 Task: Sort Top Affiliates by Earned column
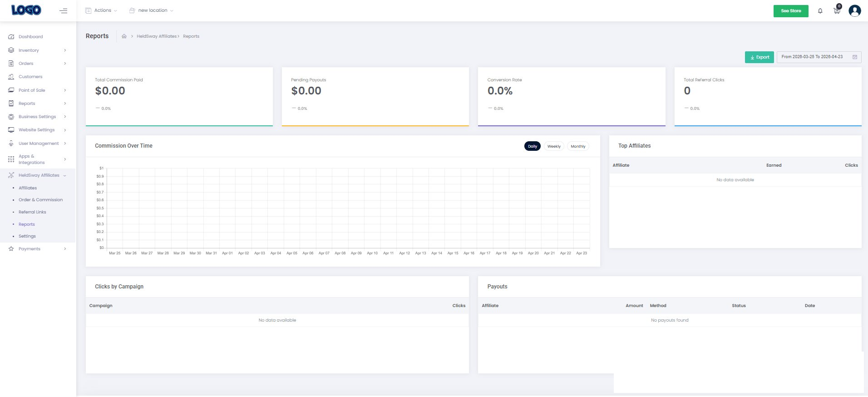click(x=774, y=165)
